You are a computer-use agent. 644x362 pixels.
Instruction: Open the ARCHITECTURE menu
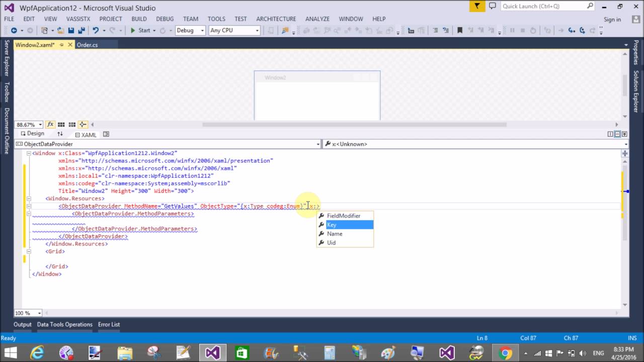point(276,19)
